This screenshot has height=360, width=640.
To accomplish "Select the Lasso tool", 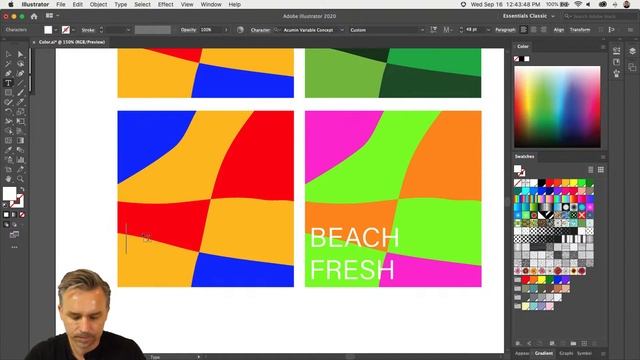I will click(x=20, y=64).
